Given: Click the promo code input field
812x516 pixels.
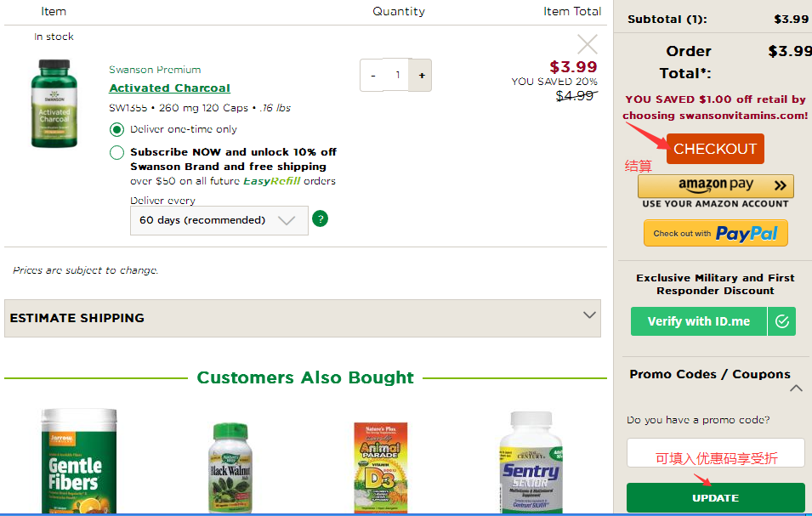Looking at the screenshot, I should pyautogui.click(x=715, y=453).
